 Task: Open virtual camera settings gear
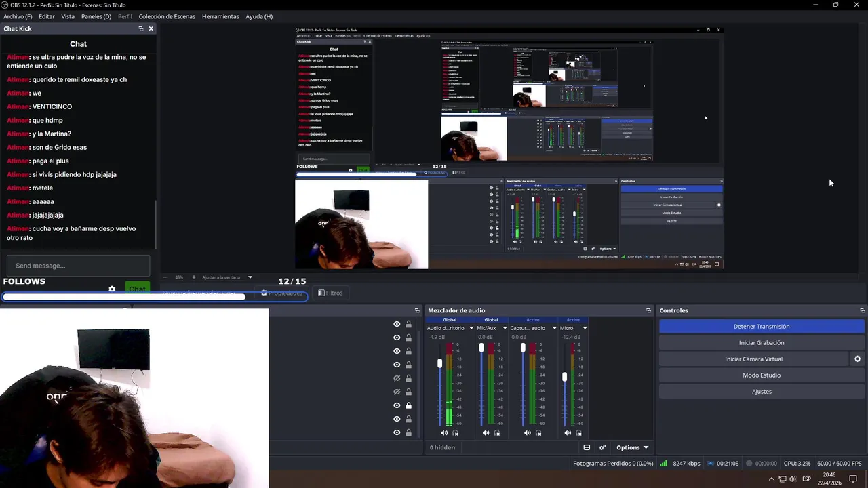click(x=857, y=359)
